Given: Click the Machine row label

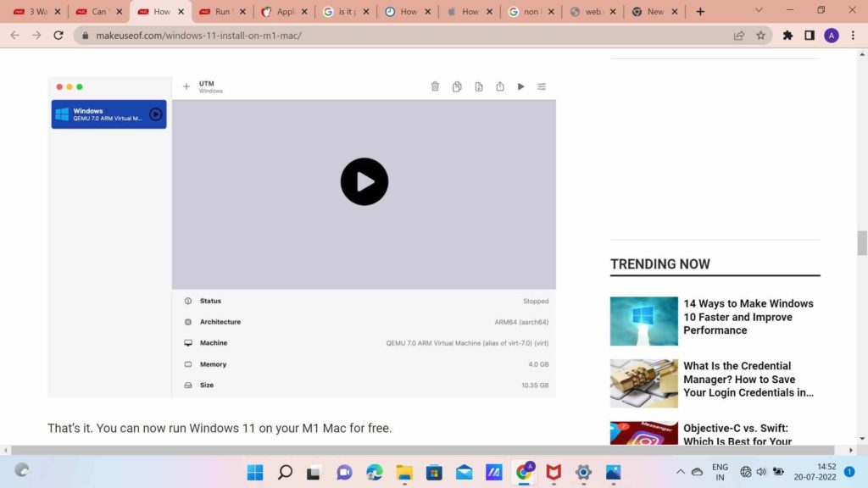Looking at the screenshot, I should [214, 343].
